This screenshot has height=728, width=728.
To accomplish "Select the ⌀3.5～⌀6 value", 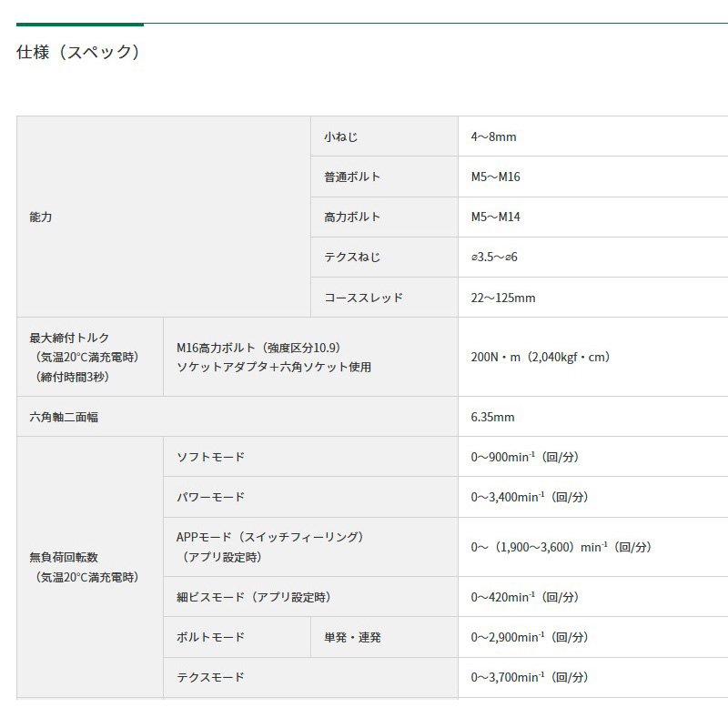I will pyautogui.click(x=494, y=257).
